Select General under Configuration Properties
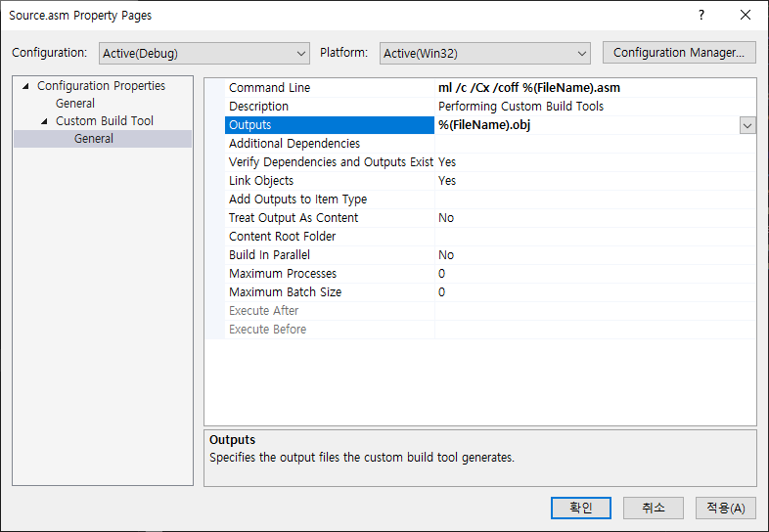The image size is (769, 532). (75, 104)
